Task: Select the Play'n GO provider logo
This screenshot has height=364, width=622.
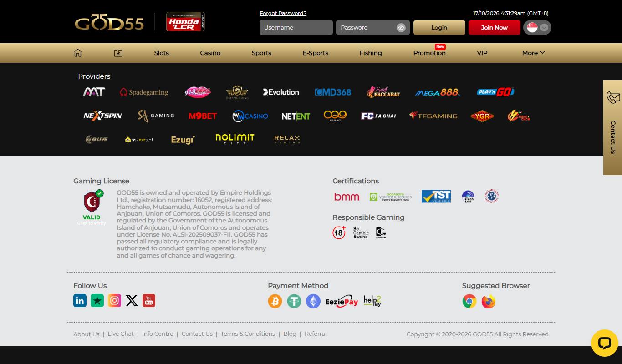Action: pyautogui.click(x=495, y=92)
